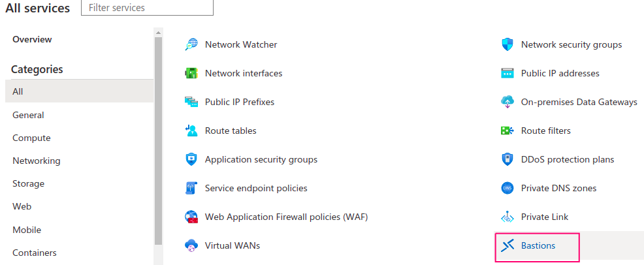Screen dimensions: 644x265
Task: Click the DDoS protection plans icon
Action: [x=507, y=160]
